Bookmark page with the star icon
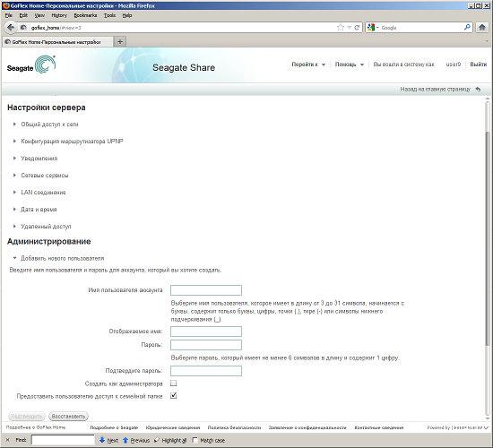Viewport: 493px width, 448px height. point(341,28)
